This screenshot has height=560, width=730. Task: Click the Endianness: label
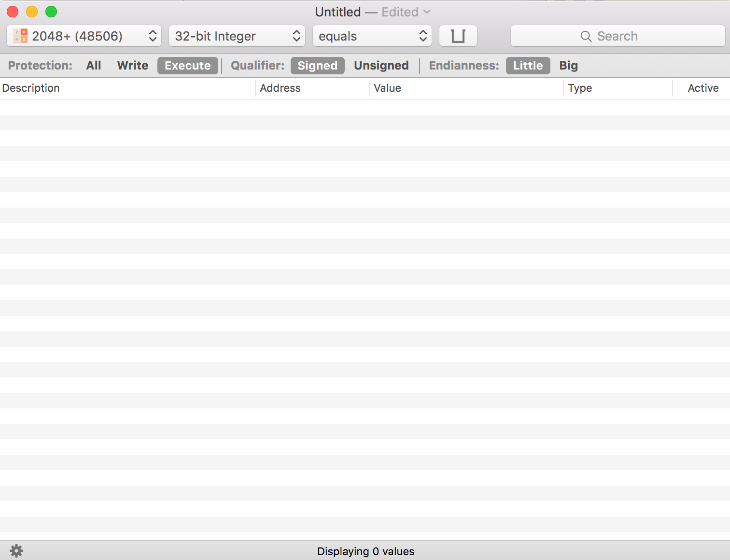464,66
